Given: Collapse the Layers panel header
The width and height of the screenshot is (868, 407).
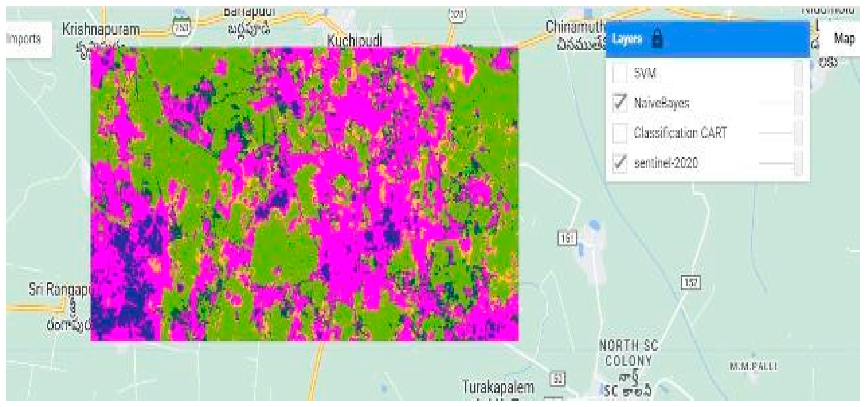Looking at the screenshot, I should [707, 39].
